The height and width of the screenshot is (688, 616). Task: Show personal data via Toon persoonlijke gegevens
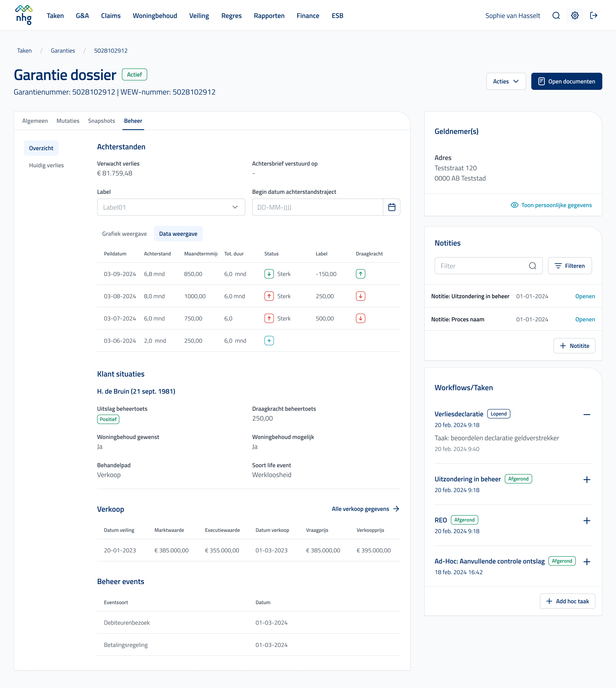tap(551, 205)
